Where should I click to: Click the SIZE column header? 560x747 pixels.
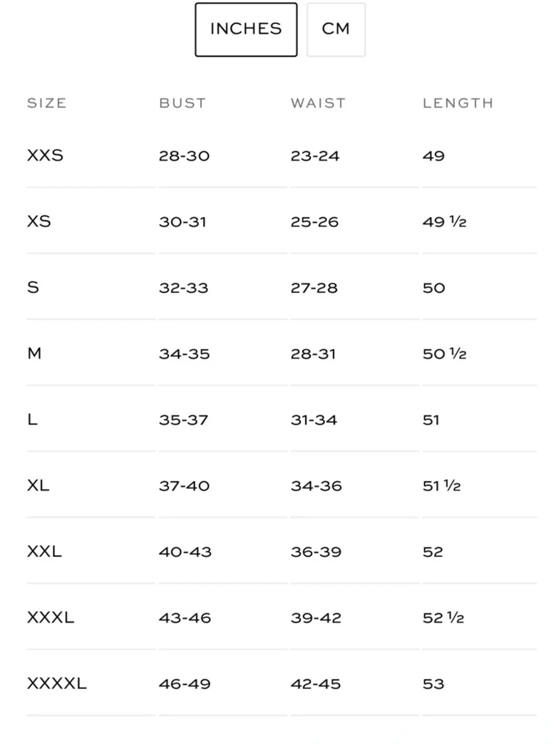click(47, 103)
